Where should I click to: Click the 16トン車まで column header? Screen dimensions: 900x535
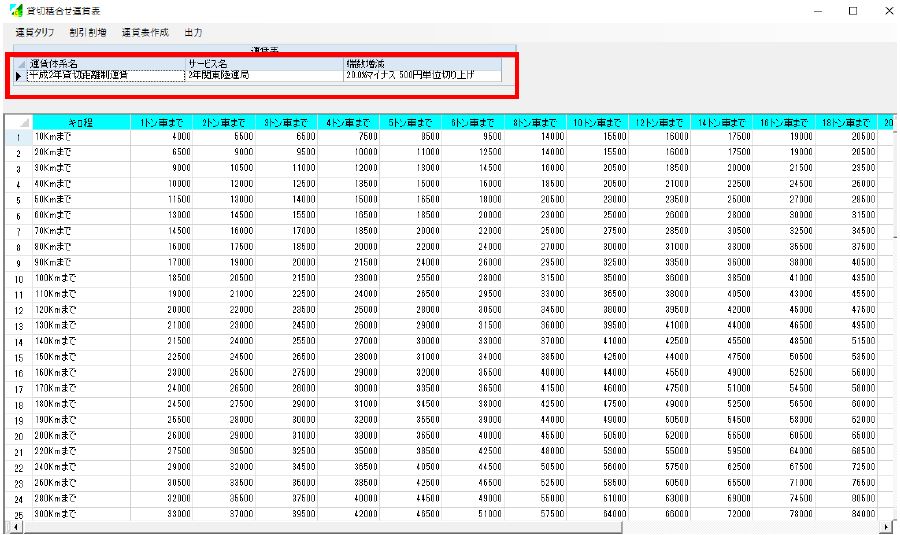point(785,122)
